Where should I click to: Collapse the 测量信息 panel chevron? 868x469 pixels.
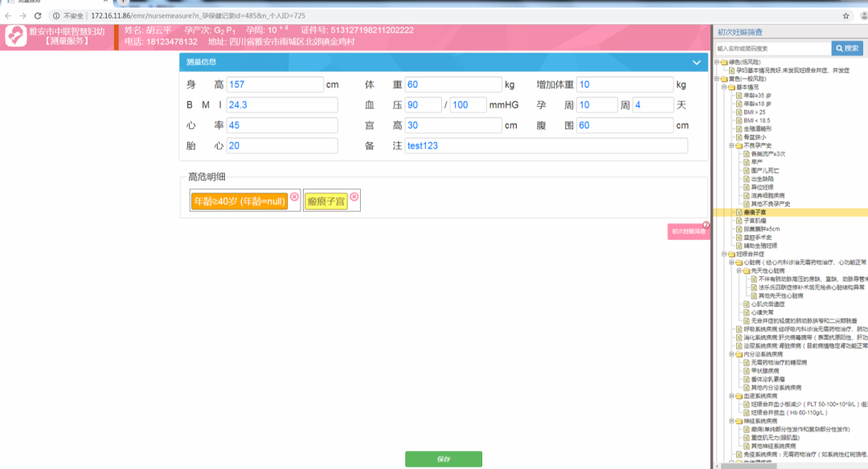pyautogui.click(x=696, y=62)
